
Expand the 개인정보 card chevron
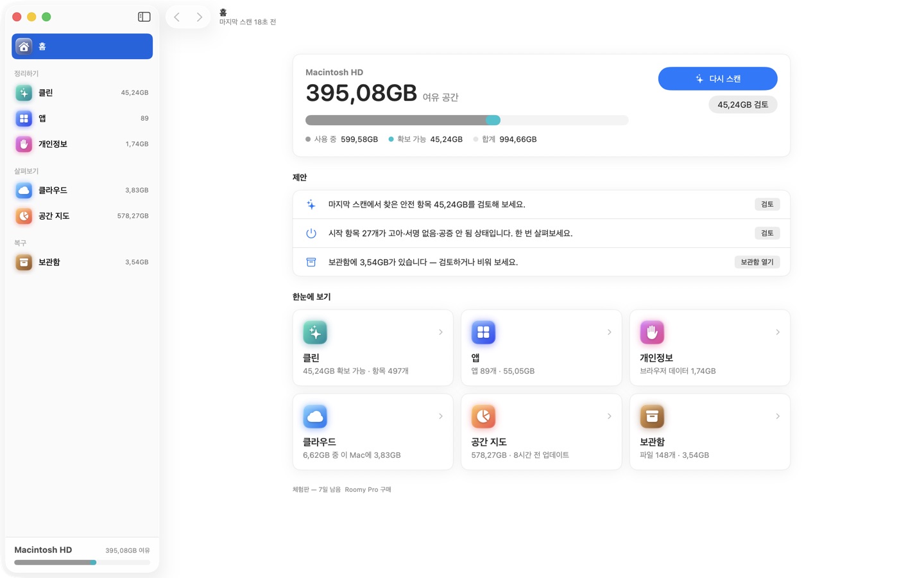tap(778, 332)
